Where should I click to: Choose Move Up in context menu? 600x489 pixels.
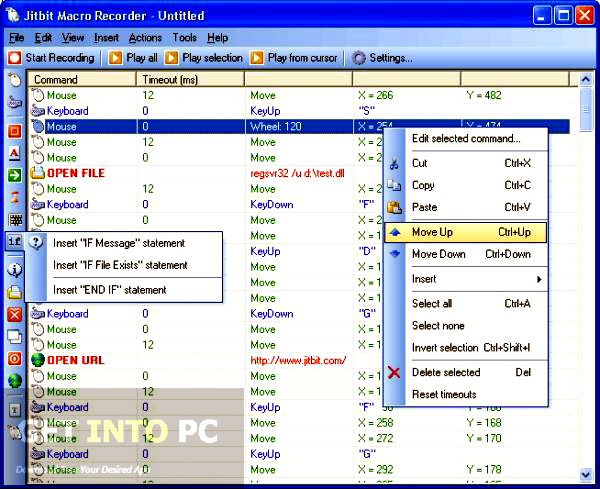(x=465, y=232)
